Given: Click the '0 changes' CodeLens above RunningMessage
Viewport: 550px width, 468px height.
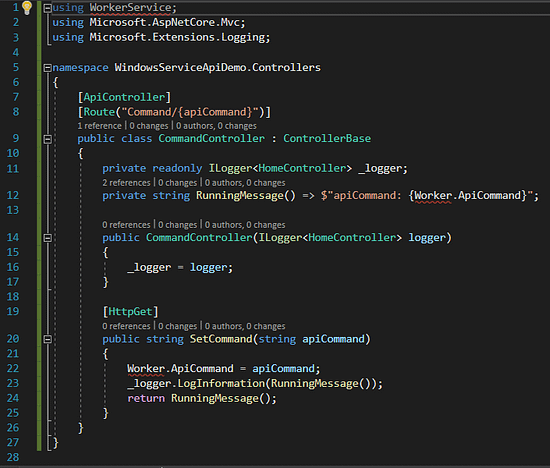Looking at the screenshot, I should point(177,182).
